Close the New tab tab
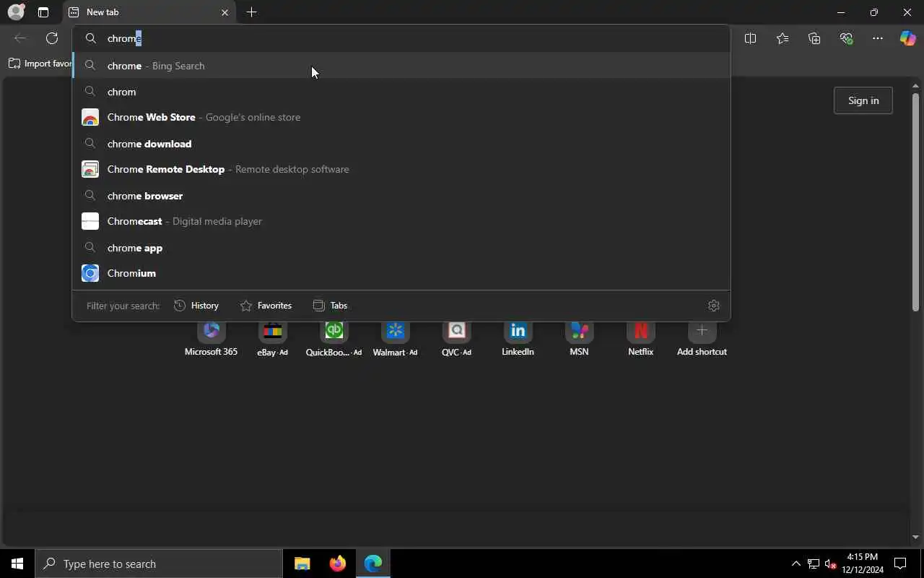This screenshot has width=924, height=578. point(225,12)
